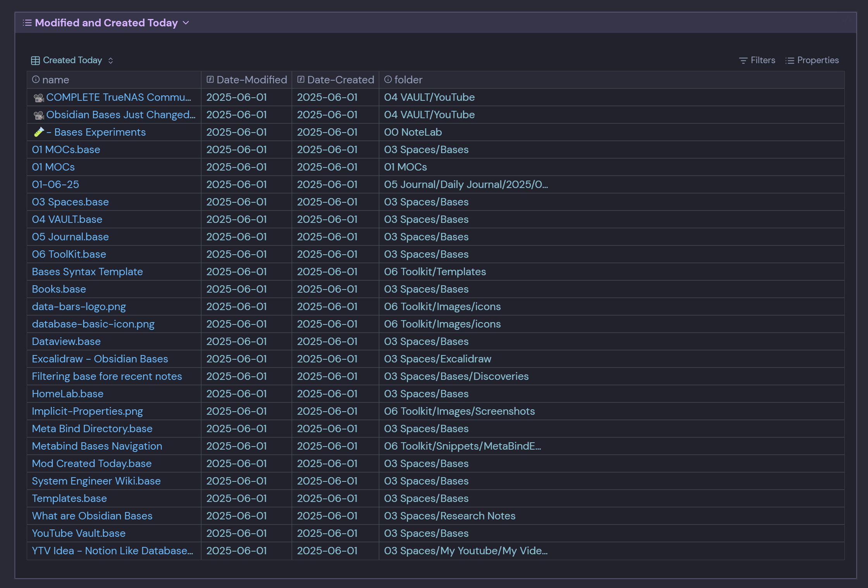Click folder cell 06 Toolkit/Snippets/MetaBindE...

pyautogui.click(x=612, y=446)
